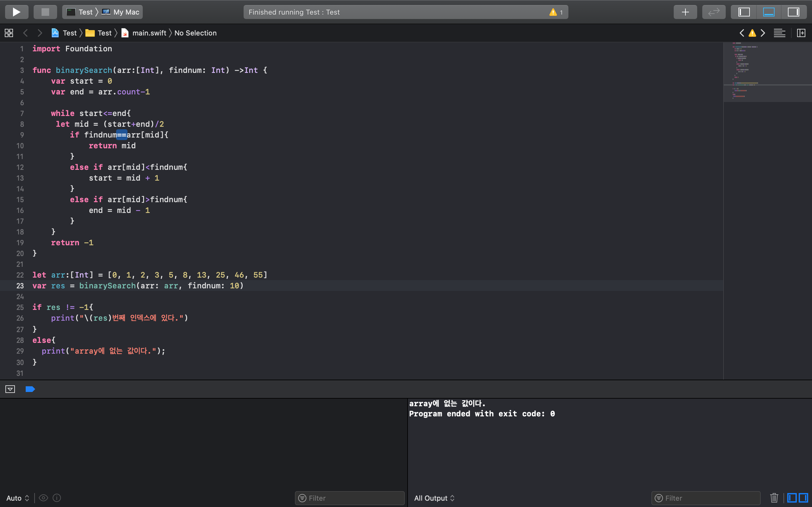Open the related items grid menu

click(9, 33)
